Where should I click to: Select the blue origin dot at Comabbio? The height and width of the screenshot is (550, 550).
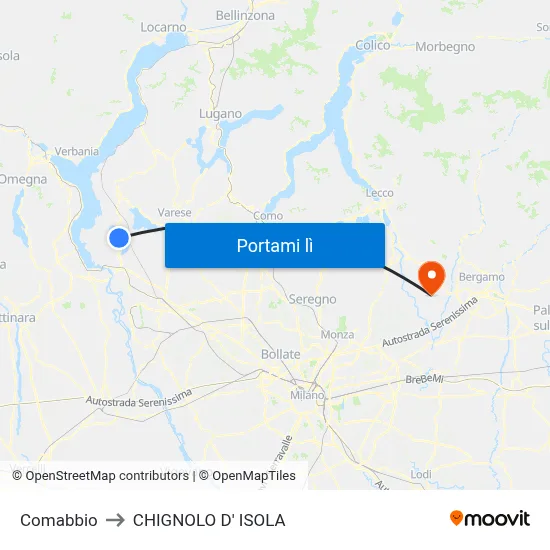click(x=119, y=238)
